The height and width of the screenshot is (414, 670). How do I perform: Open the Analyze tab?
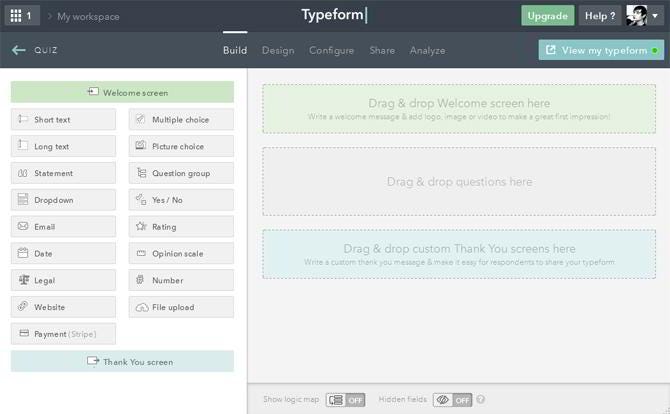(x=427, y=50)
